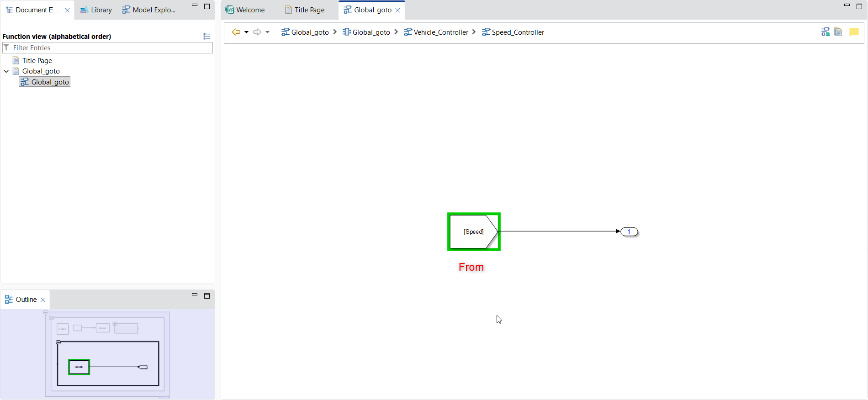Select output port 1 in the diagram
868x400 pixels.
[629, 232]
